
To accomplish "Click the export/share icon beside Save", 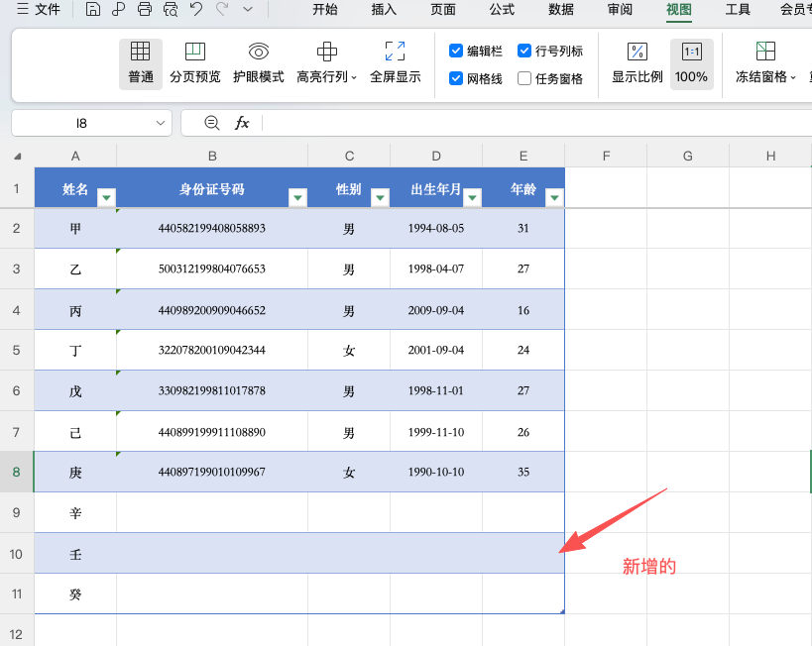I will coord(119,9).
